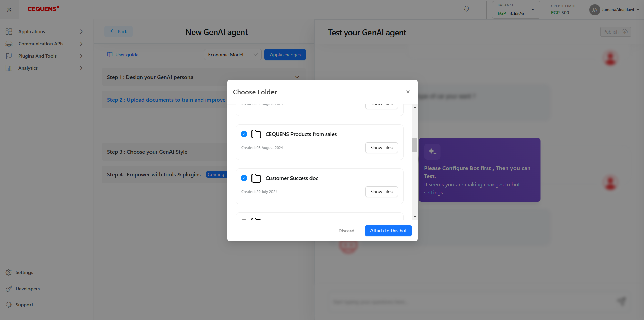
Task: Click the X icon beside the CEQUENS logo
Action: point(9,9)
